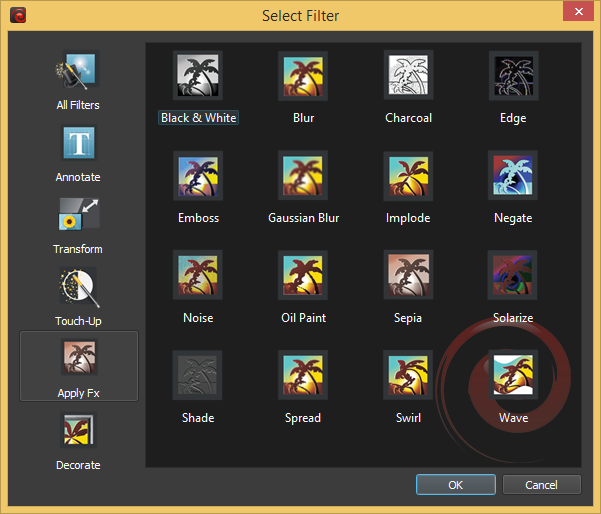Apply the Emboss filter icon
Viewport: 601px width, 514px height.
pos(198,176)
